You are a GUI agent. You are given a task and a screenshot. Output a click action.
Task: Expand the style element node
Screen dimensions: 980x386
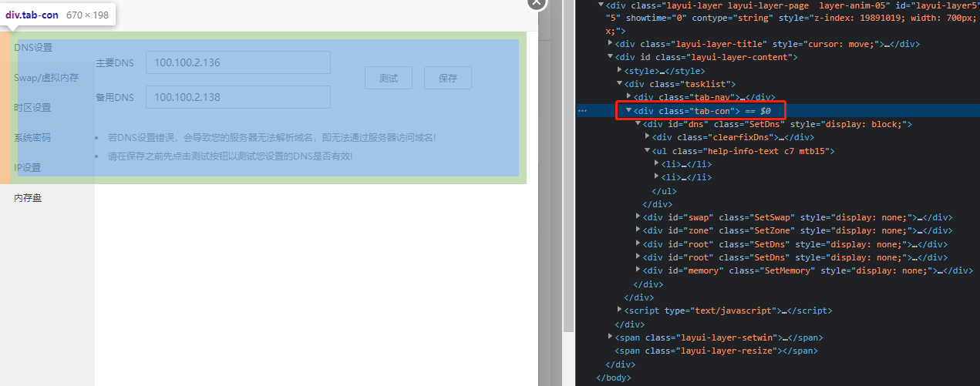(x=620, y=70)
